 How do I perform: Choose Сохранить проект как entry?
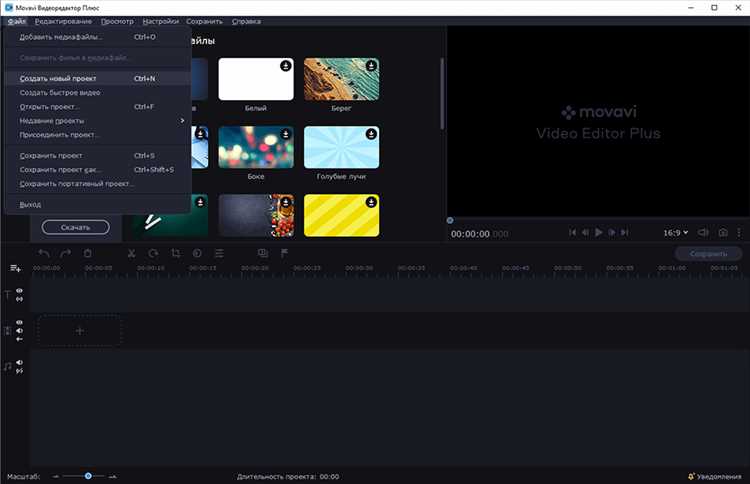click(98, 170)
